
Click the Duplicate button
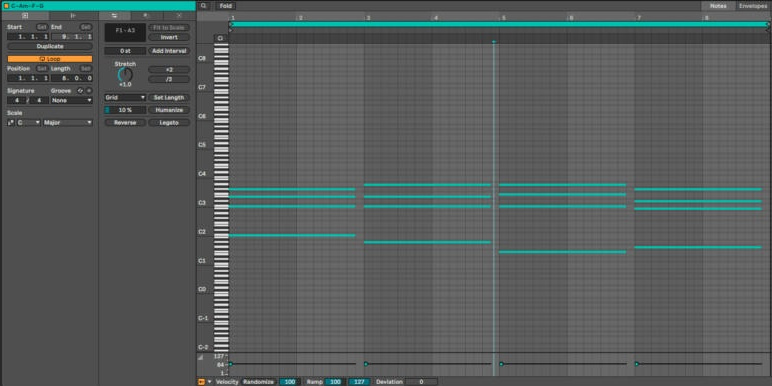point(50,46)
